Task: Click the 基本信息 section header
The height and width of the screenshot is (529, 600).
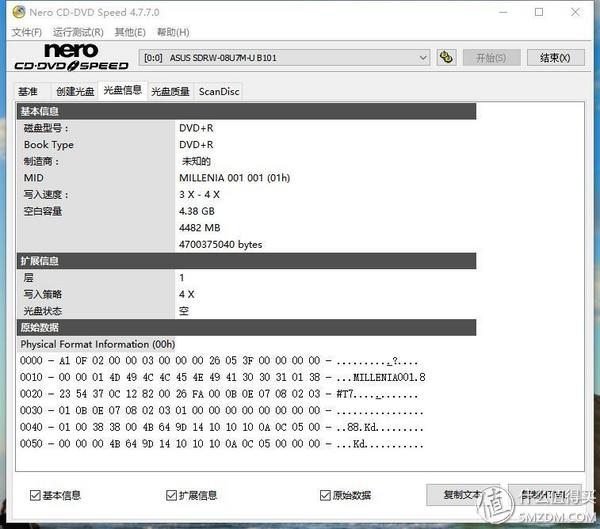Action: 246,111
